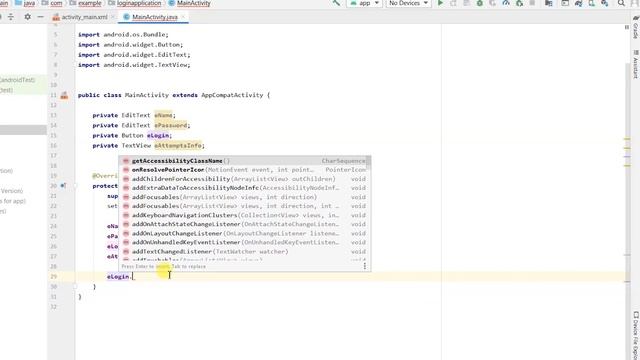Click the Search Everywhere magnifier icon
Screen dimensions: 640x360
(621, 3)
